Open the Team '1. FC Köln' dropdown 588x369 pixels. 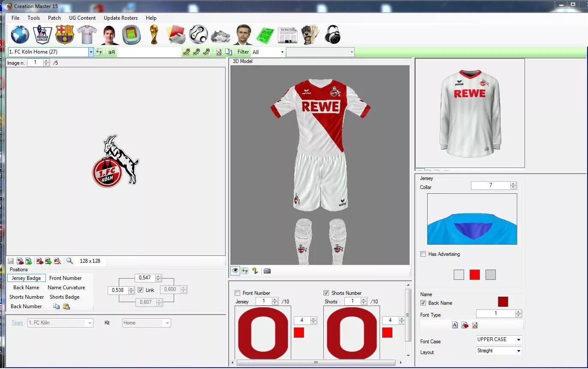[x=60, y=323]
